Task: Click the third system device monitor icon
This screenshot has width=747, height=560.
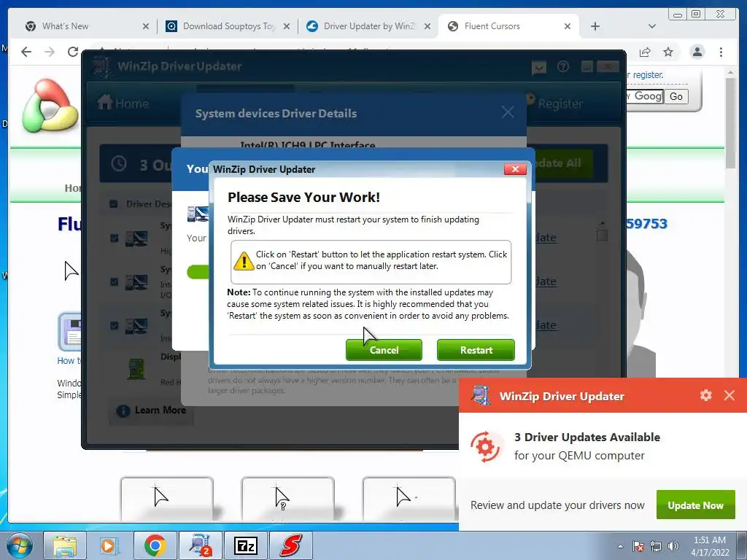Action: click(136, 326)
